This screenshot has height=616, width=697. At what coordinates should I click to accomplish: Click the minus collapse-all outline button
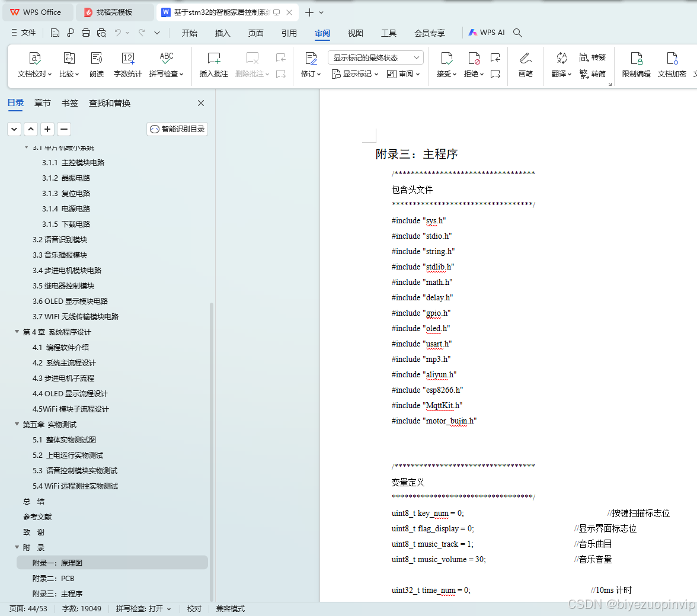pos(64,129)
